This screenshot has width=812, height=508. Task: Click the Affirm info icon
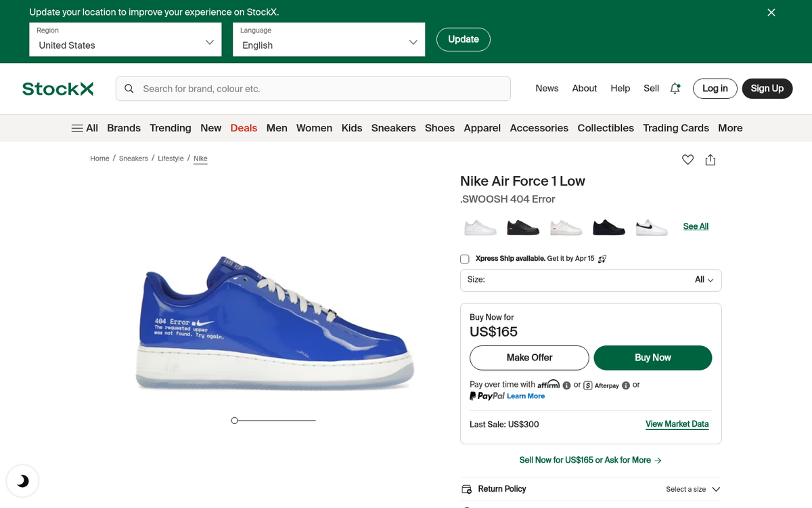click(566, 385)
